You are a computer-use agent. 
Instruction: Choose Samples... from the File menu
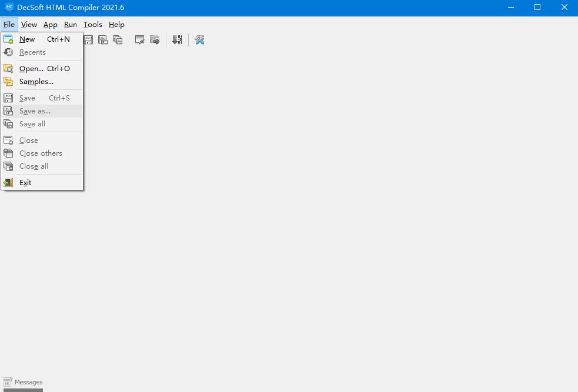point(42,82)
